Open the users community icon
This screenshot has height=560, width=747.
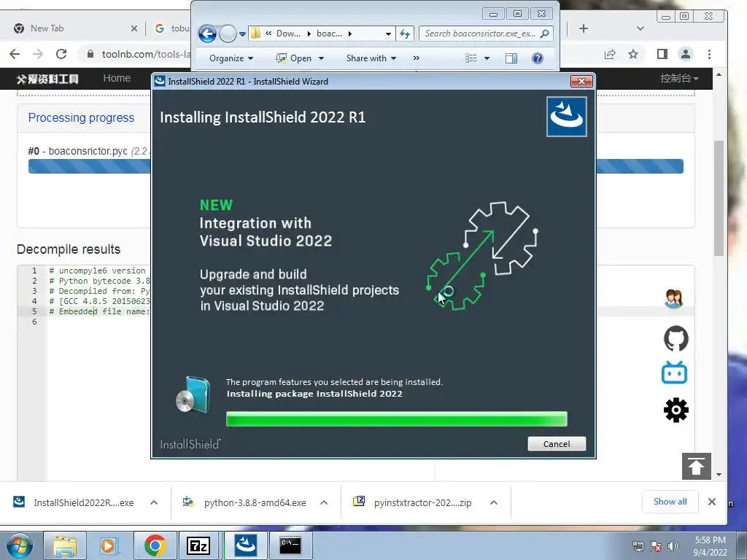tap(674, 299)
